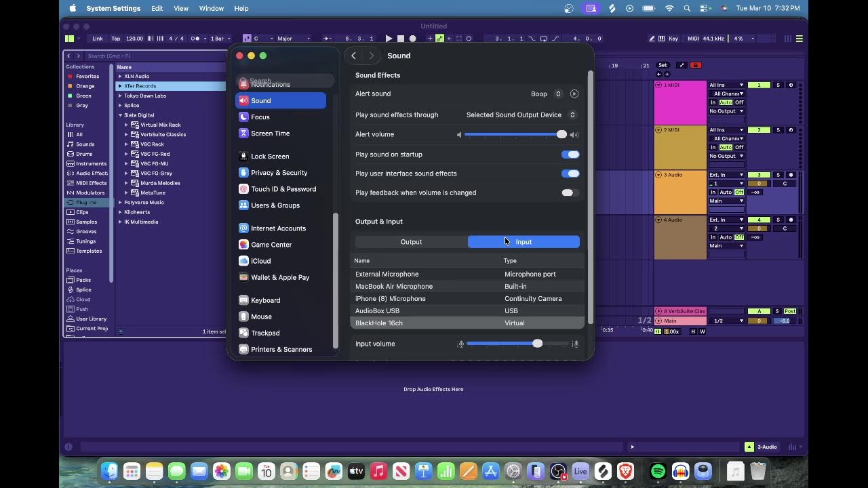Image resolution: width=868 pixels, height=488 pixels.
Task: Open Mouse settings in the sidebar
Action: (x=281, y=317)
